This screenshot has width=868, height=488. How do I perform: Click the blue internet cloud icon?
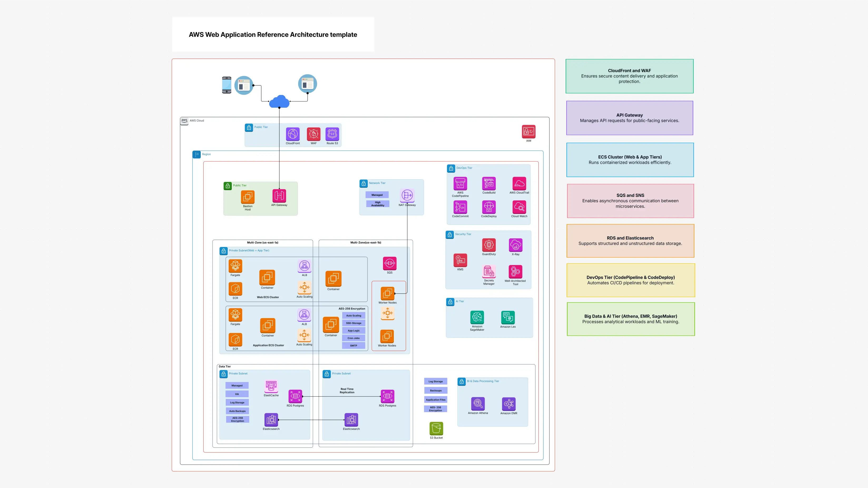pos(279,101)
